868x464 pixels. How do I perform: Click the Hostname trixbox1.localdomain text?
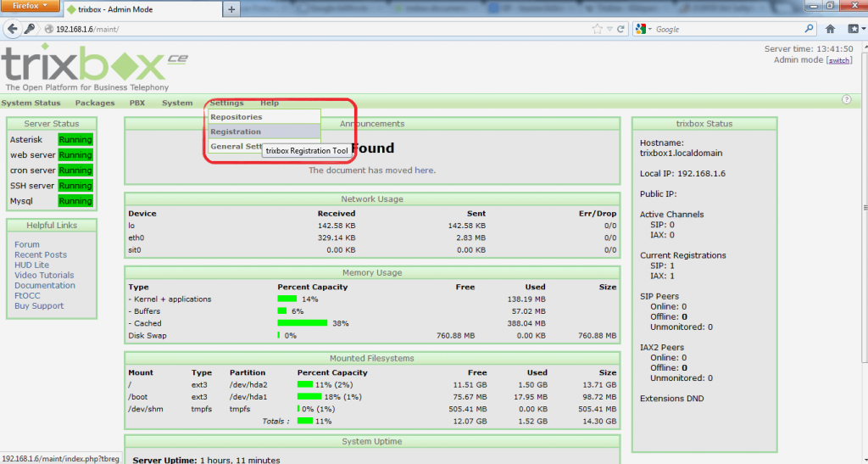tap(681, 148)
